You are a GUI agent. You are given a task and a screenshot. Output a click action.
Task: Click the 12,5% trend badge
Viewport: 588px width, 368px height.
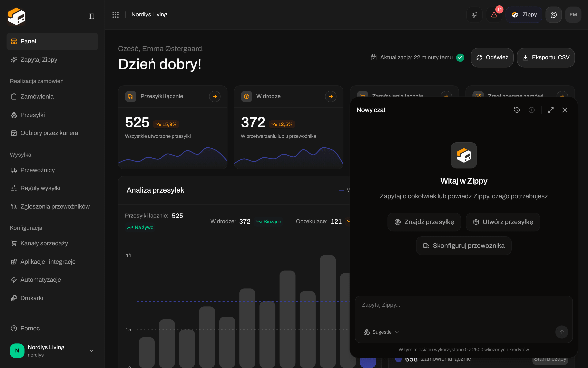282,124
